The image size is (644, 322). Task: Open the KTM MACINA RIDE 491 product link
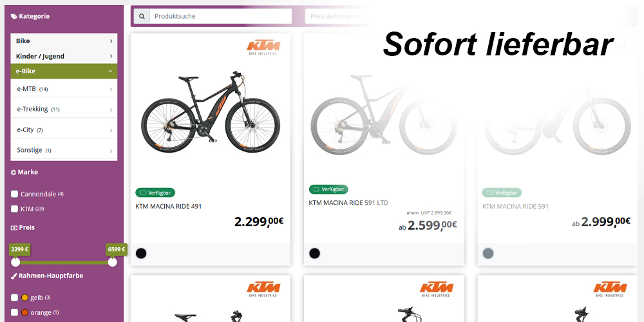tap(169, 206)
